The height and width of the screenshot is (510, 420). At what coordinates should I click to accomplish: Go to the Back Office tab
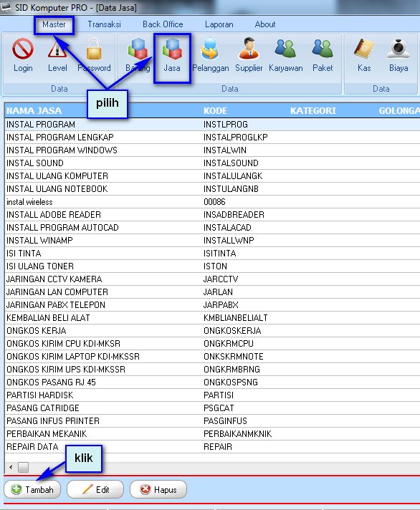tap(163, 24)
